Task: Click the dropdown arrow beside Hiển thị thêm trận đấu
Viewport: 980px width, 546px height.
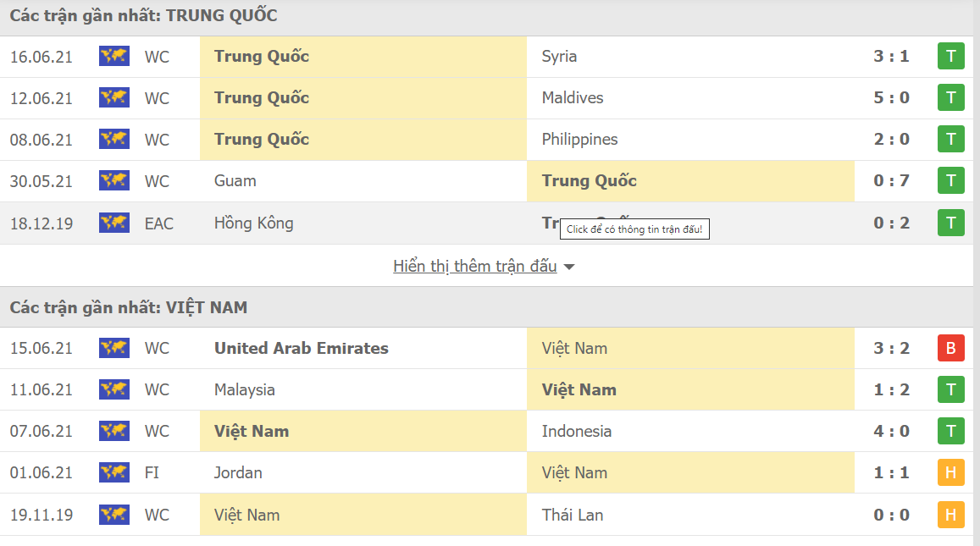Action: (569, 267)
